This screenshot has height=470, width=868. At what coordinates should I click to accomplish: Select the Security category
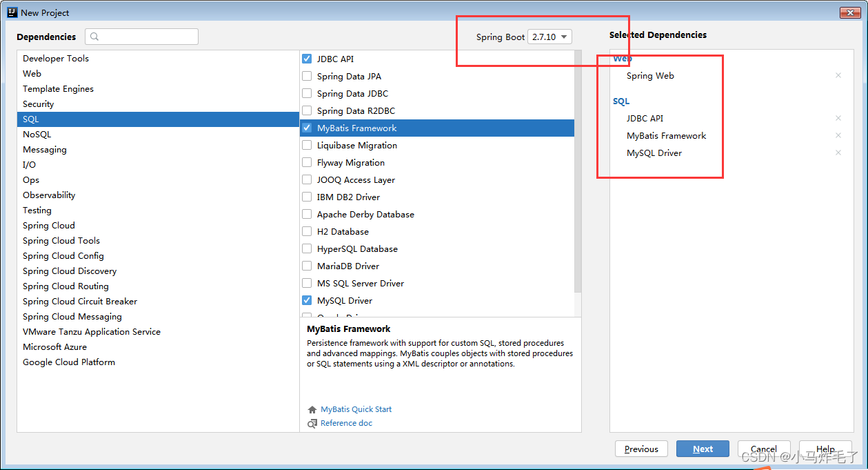pyautogui.click(x=158, y=104)
